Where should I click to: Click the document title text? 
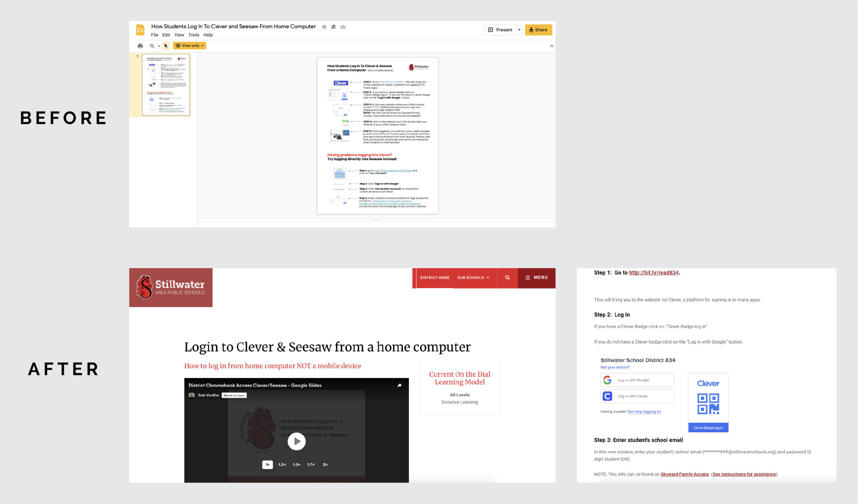point(233,26)
